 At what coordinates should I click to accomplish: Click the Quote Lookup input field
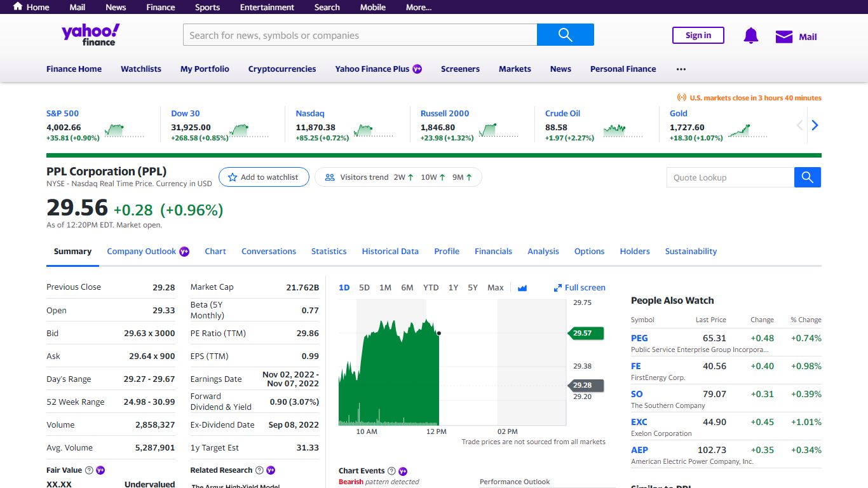[x=731, y=177]
